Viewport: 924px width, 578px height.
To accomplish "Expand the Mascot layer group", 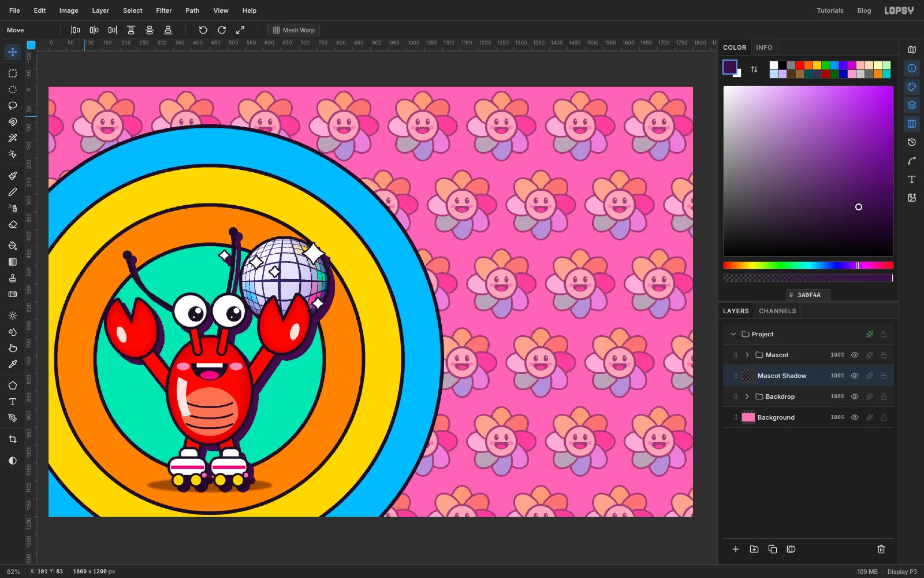I will point(747,355).
